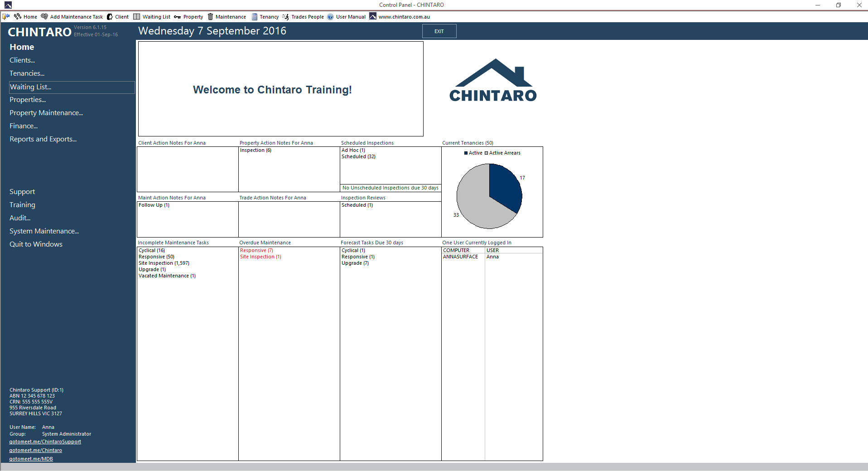Open Tenancy toolbar label
Viewport: 868px width, 471px height.
click(269, 17)
